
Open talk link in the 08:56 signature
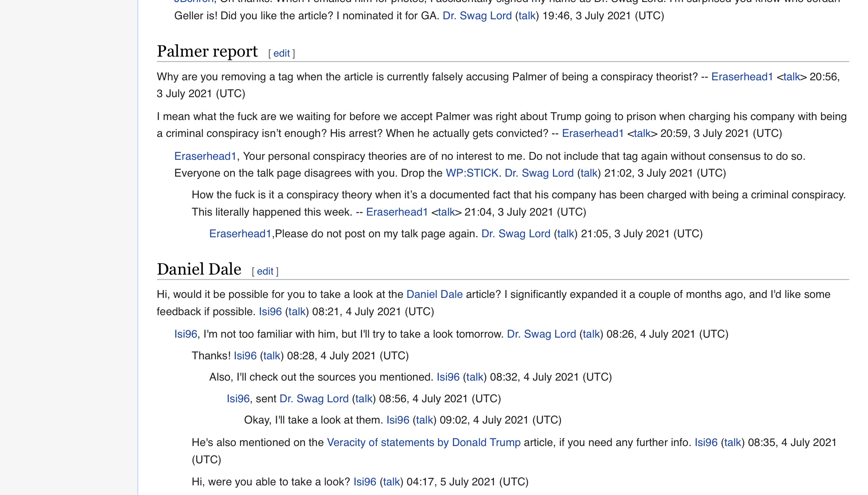[364, 399]
